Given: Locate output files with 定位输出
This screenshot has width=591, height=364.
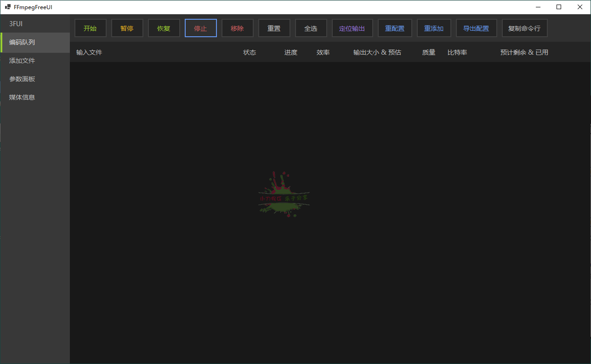Looking at the screenshot, I should [x=352, y=28].
